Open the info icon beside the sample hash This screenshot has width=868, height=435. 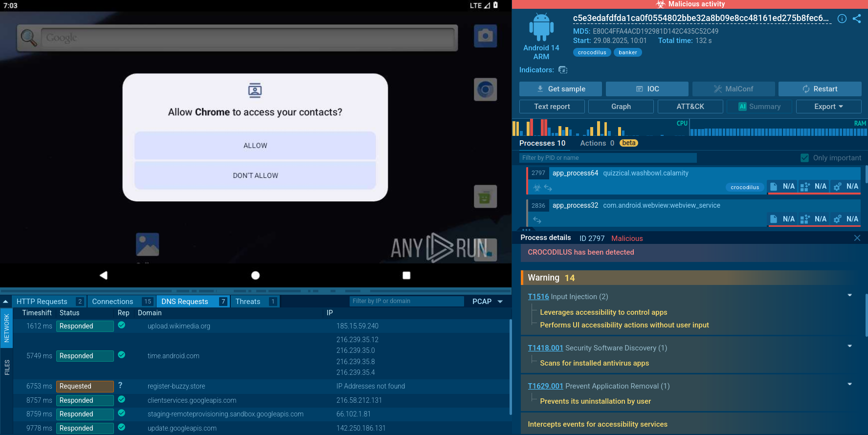tap(842, 19)
